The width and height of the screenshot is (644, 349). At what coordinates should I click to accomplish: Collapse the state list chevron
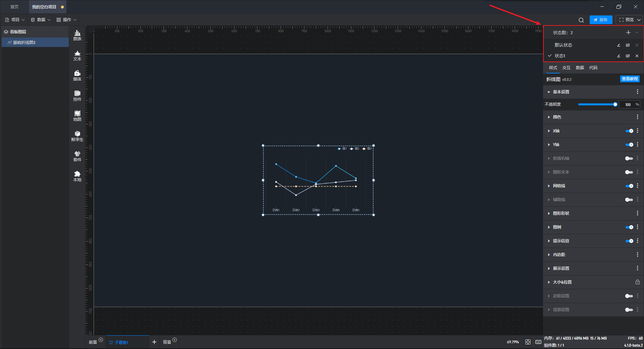(x=637, y=33)
